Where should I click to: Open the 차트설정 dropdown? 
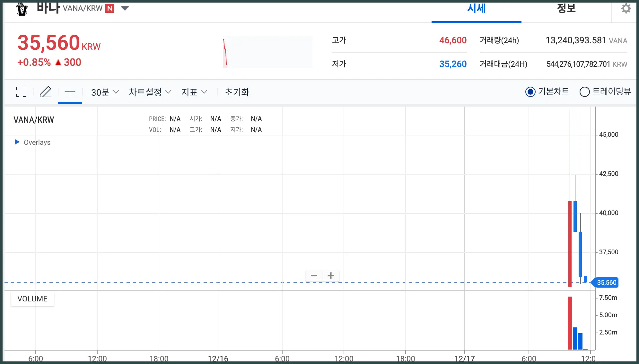tap(150, 92)
